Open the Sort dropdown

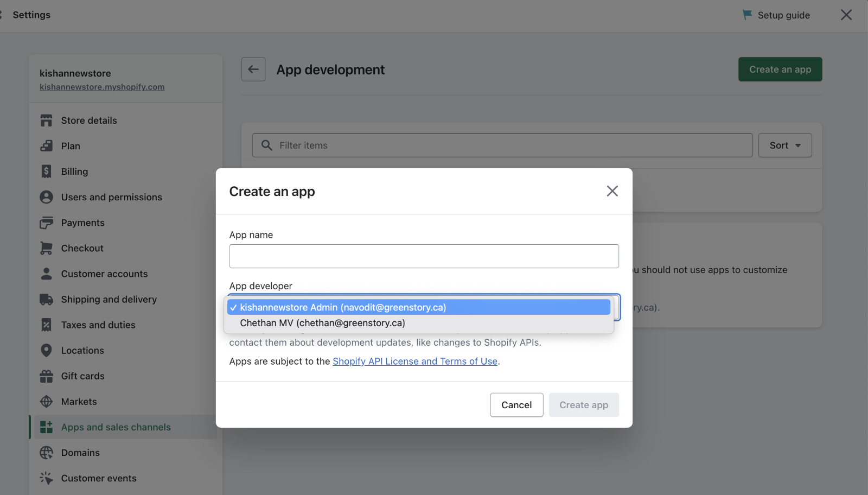tap(785, 145)
